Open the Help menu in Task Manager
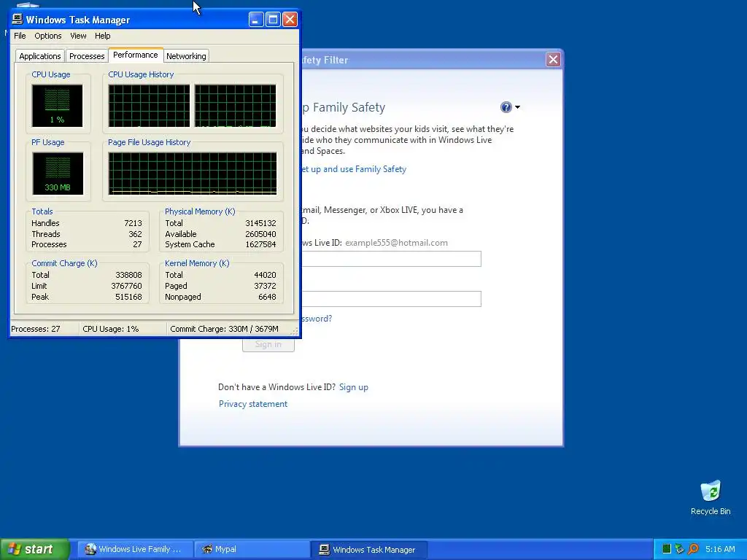The height and width of the screenshot is (560, 747). pyautogui.click(x=102, y=36)
